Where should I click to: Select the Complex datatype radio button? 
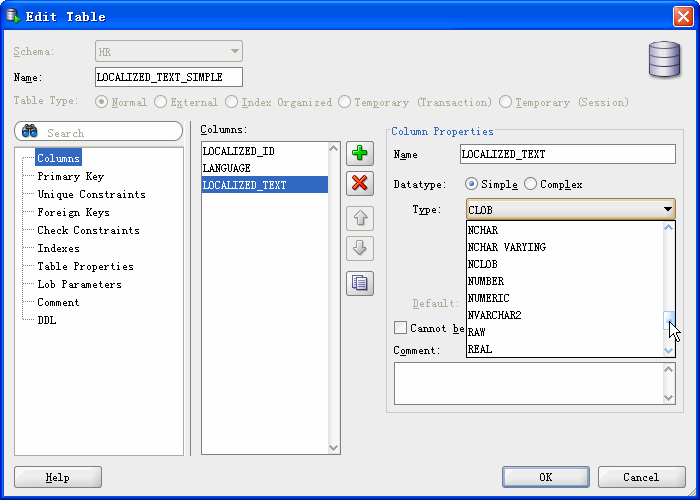(x=531, y=185)
